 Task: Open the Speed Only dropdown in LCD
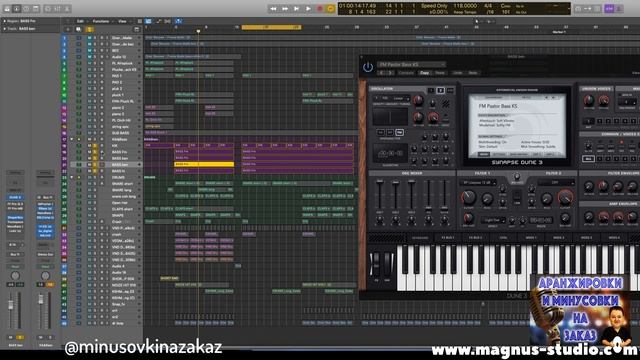(434, 6)
